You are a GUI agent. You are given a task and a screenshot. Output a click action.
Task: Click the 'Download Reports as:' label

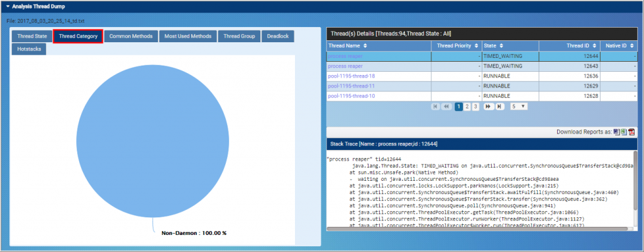coord(584,132)
